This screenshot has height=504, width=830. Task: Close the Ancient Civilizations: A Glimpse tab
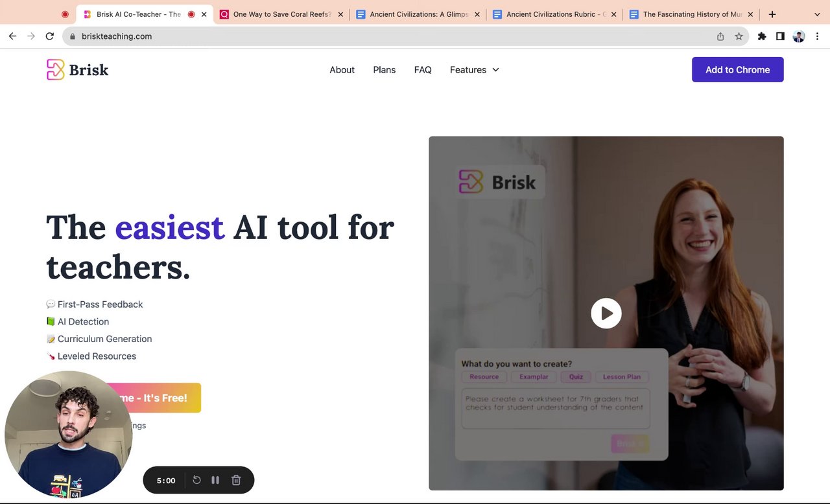coord(477,14)
